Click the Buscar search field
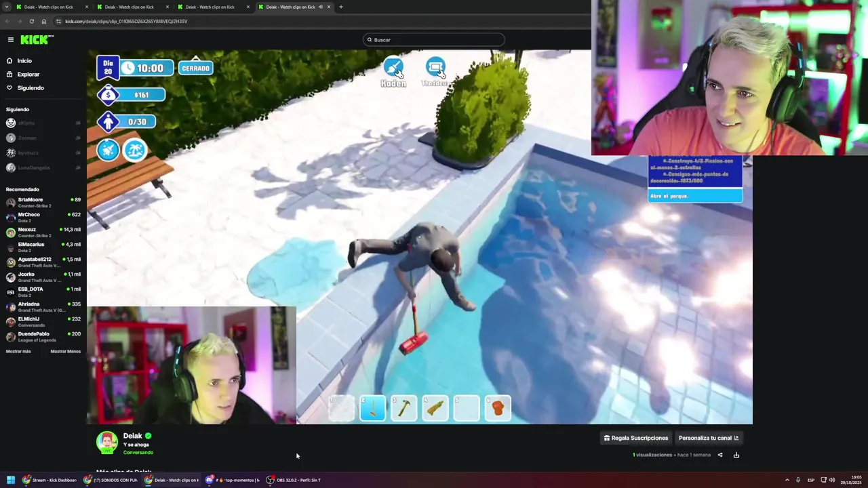This screenshot has width=868, height=488. pos(434,40)
